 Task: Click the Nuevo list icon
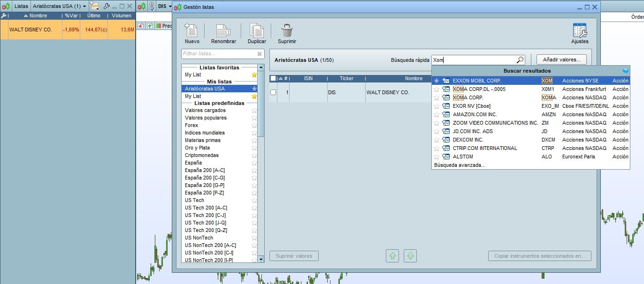(192, 30)
